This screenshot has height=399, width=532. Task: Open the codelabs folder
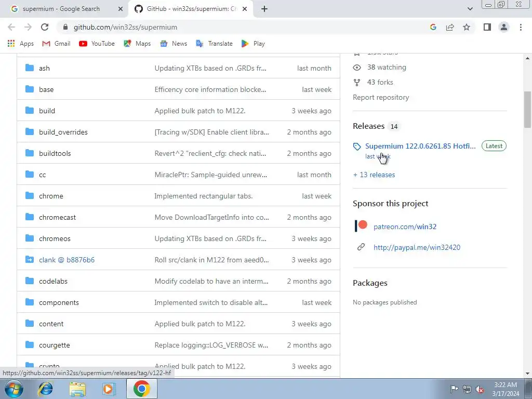point(53,281)
